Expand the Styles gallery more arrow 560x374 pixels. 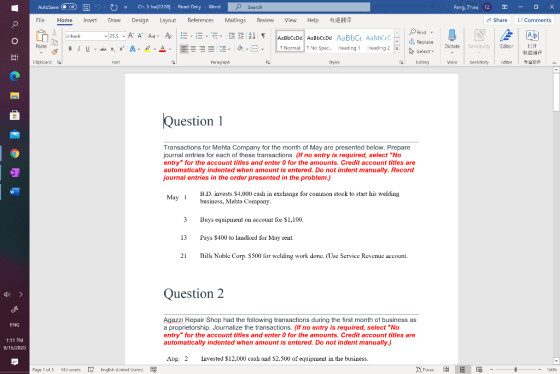pos(397,50)
